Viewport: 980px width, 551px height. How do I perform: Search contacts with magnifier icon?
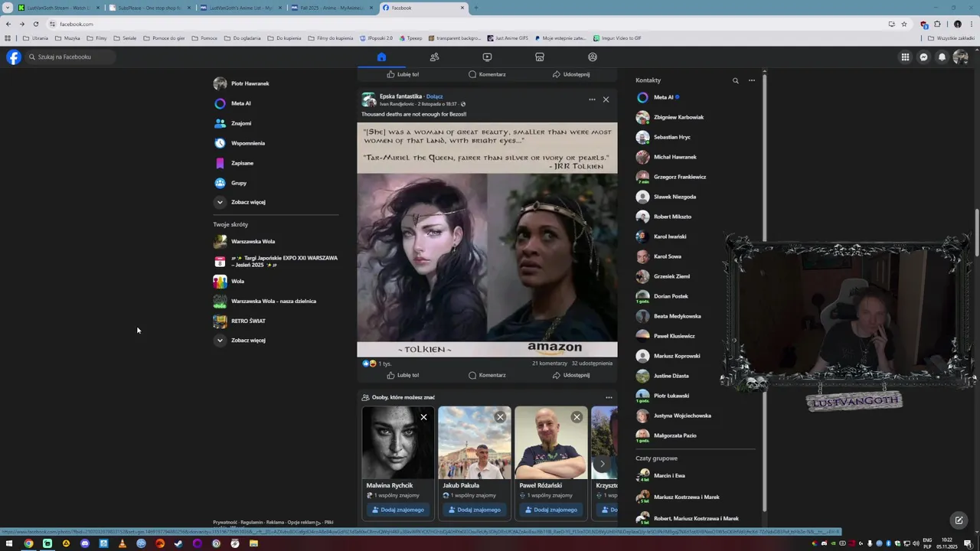click(x=736, y=80)
